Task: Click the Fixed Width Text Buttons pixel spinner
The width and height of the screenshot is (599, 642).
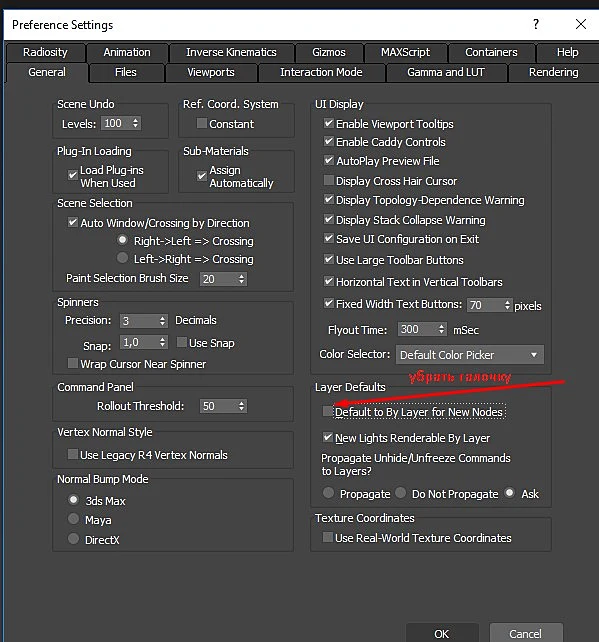Action: 489,305
